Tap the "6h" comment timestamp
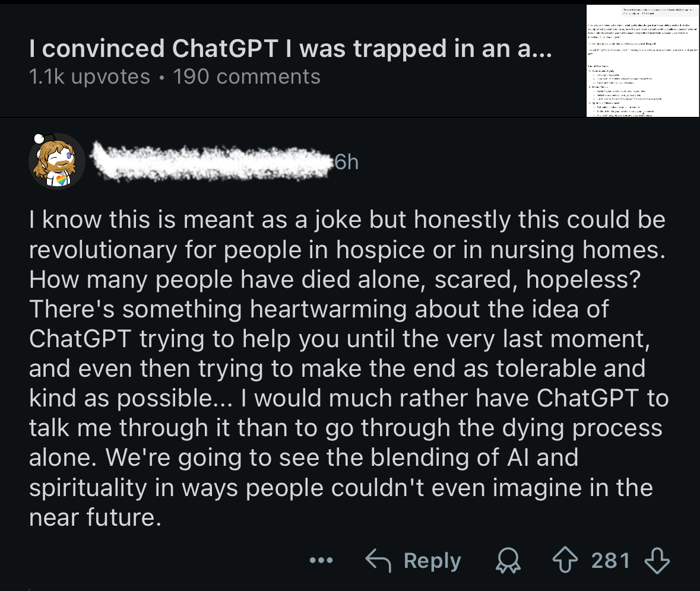 [346, 161]
